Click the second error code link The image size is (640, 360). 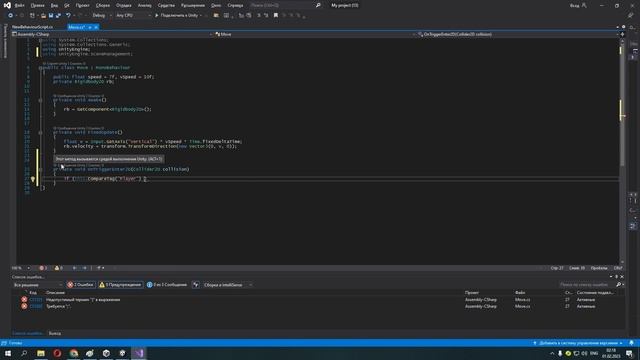[36, 306]
